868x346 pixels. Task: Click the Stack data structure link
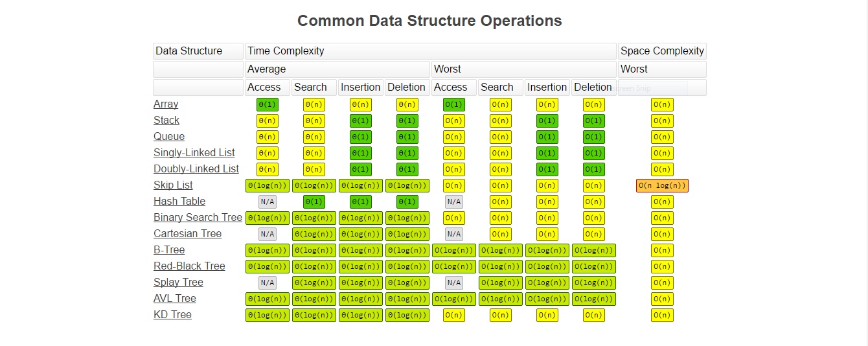pos(166,121)
